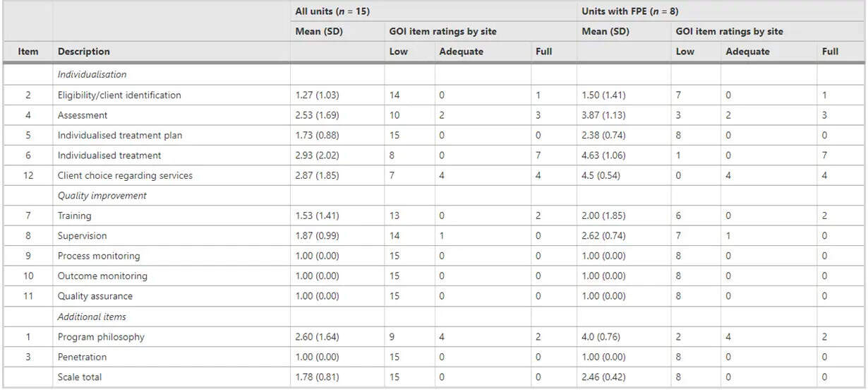This screenshot has height=390, width=868.
Task: Select the 'Penetration' row label
Action: tap(82, 357)
